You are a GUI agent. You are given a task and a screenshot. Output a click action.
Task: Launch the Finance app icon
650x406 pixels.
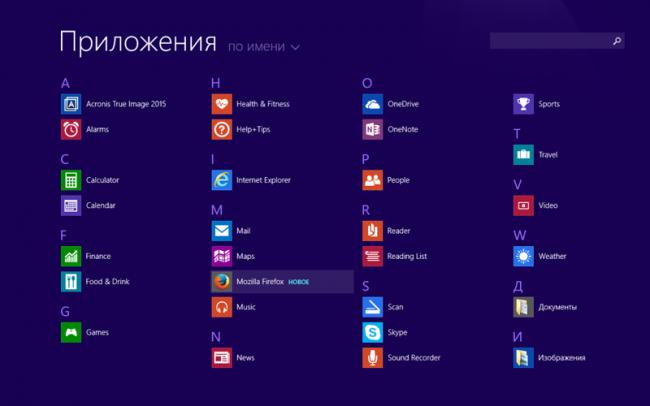(71, 256)
